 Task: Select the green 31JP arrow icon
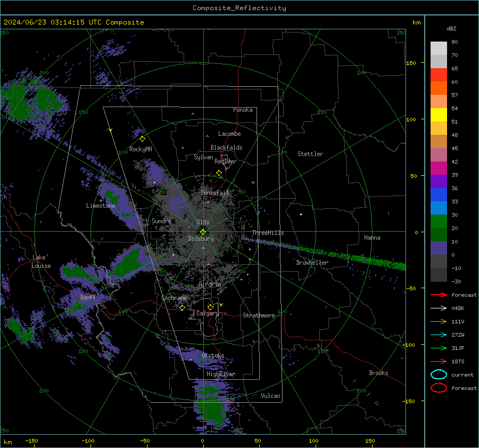[x=439, y=348]
